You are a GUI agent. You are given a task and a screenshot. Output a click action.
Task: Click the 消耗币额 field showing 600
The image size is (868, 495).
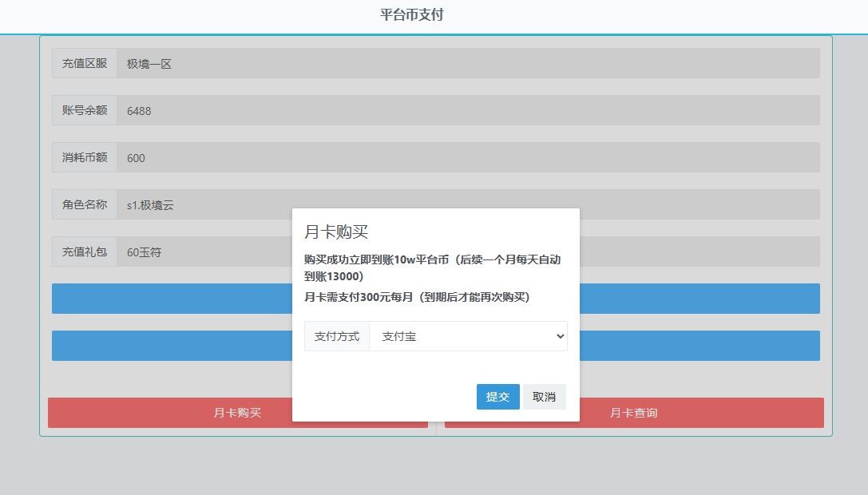pyautogui.click(x=468, y=158)
